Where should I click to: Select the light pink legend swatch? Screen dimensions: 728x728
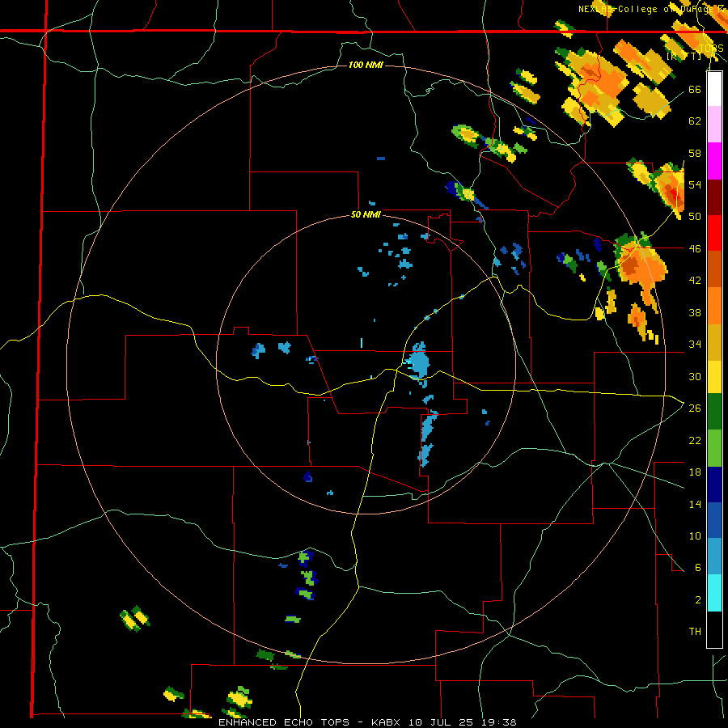coord(714,125)
